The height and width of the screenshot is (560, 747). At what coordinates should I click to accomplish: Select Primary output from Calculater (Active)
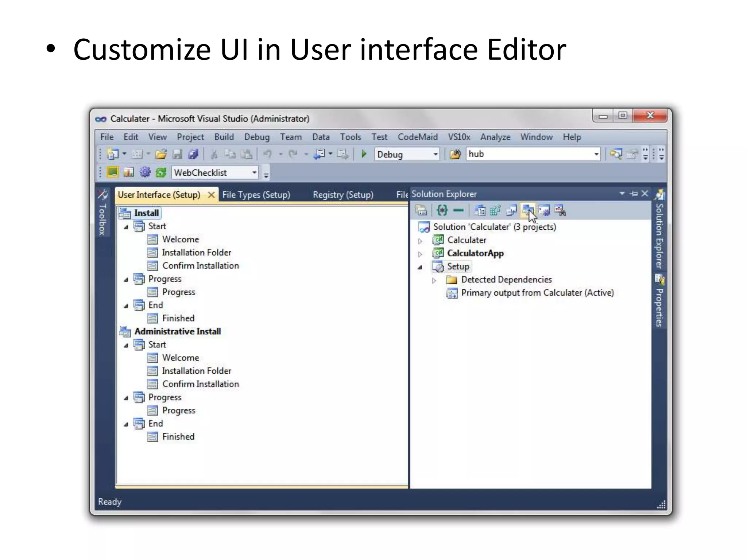[537, 293]
